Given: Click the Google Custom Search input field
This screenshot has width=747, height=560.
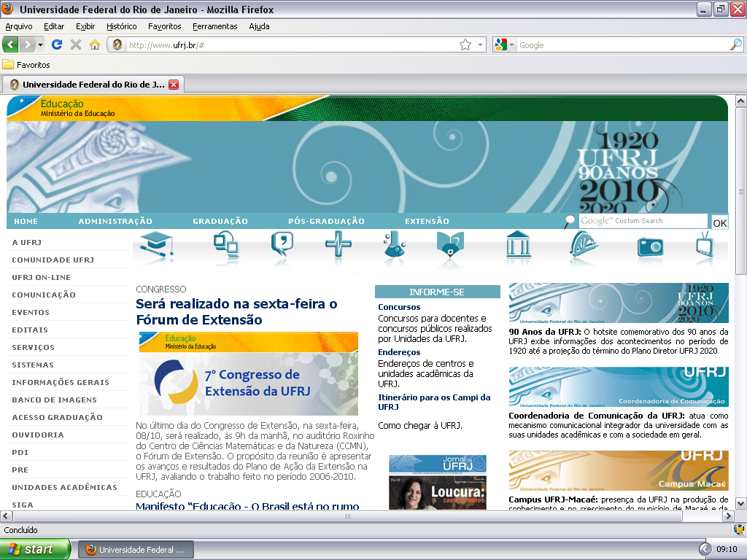Looking at the screenshot, I should click(x=643, y=221).
